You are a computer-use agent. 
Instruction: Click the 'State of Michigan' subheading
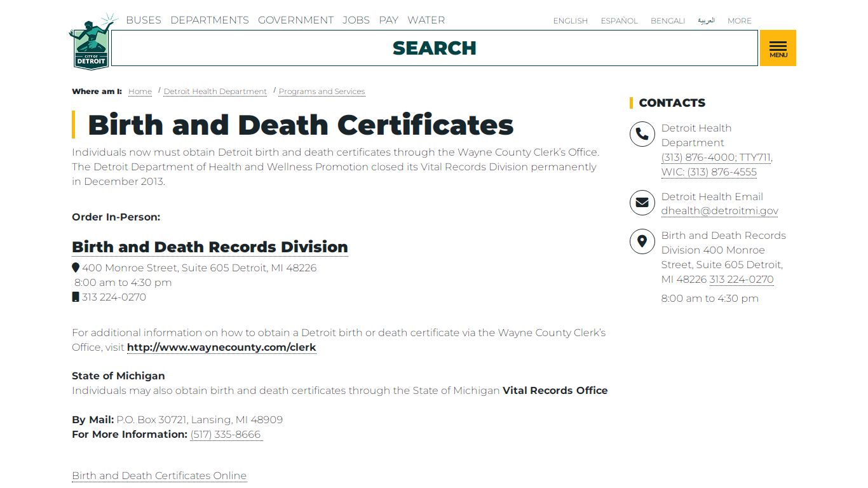(118, 376)
